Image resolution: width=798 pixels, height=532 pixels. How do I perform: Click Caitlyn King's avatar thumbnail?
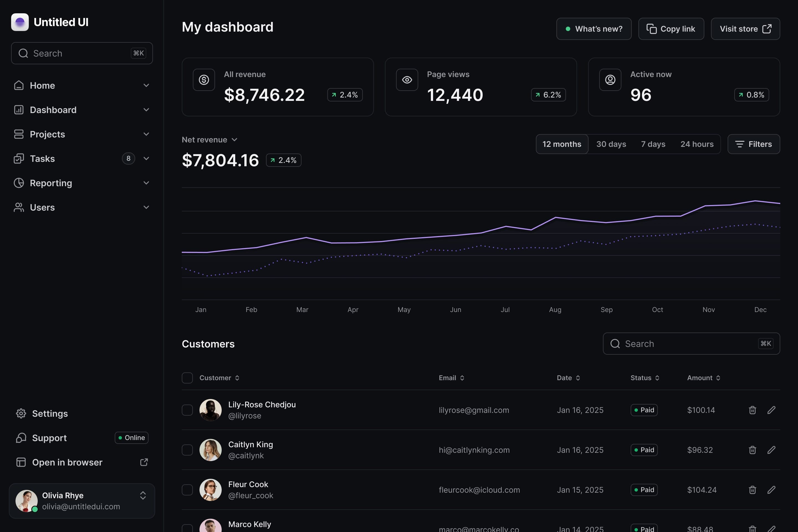click(x=210, y=450)
